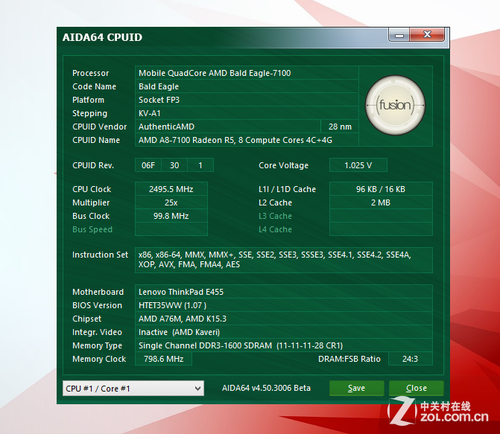Viewport: 500px width, 434px height.
Task: Click the CPUID Vendor label
Action: [100, 127]
